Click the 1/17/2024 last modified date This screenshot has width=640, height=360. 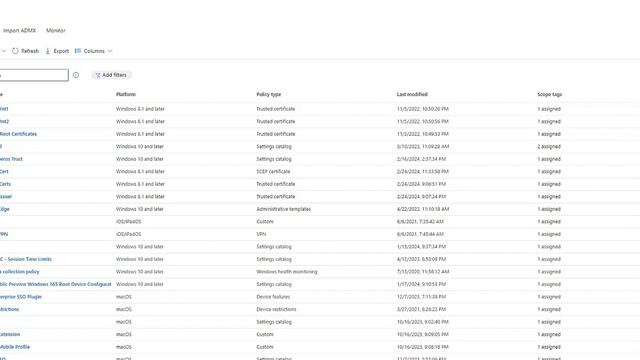pyautogui.click(x=421, y=284)
